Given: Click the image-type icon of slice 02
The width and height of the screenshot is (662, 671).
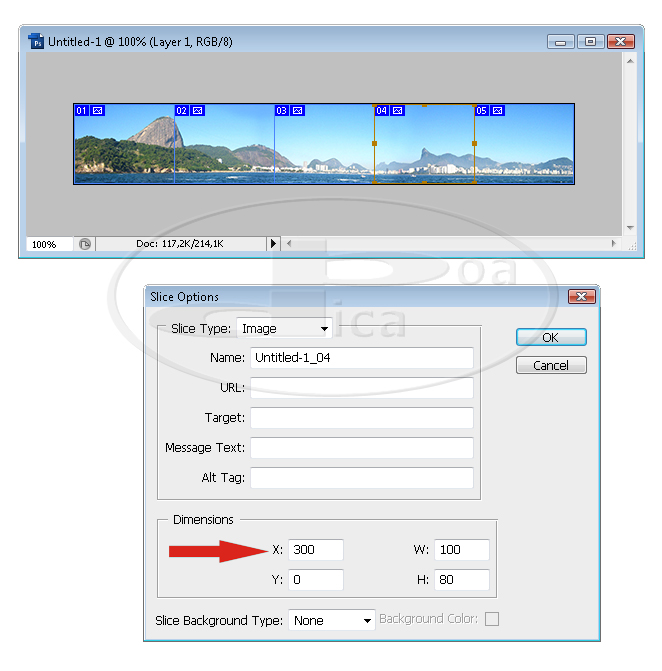Looking at the screenshot, I should click(x=198, y=111).
